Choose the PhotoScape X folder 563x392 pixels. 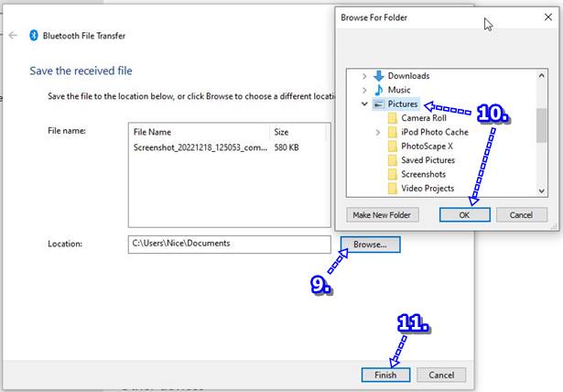(x=427, y=146)
